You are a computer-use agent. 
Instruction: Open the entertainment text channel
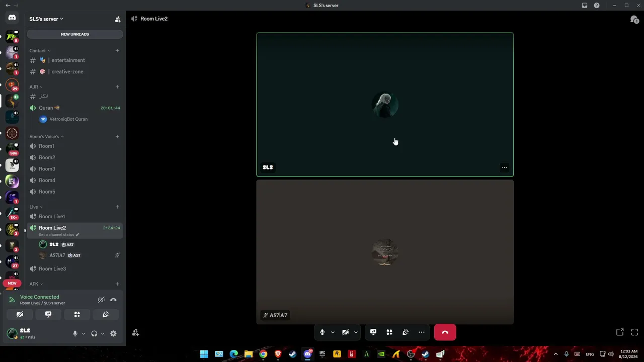click(74, 60)
